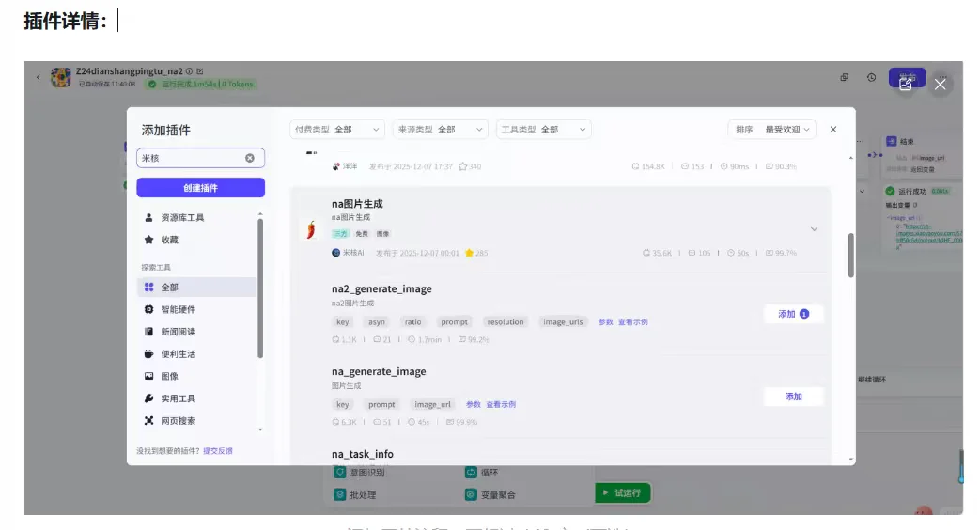
Task: Click the image_url parameter tag
Action: (x=432, y=404)
